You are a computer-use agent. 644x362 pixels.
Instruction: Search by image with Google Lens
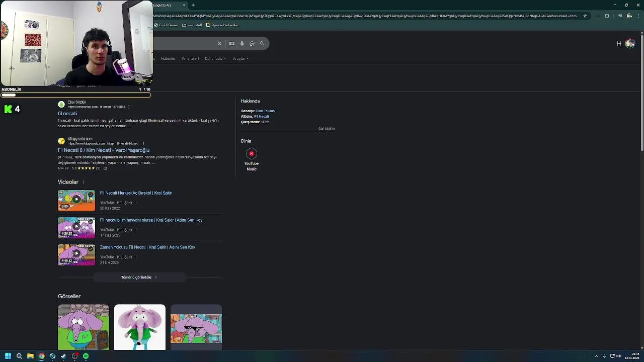252,44
